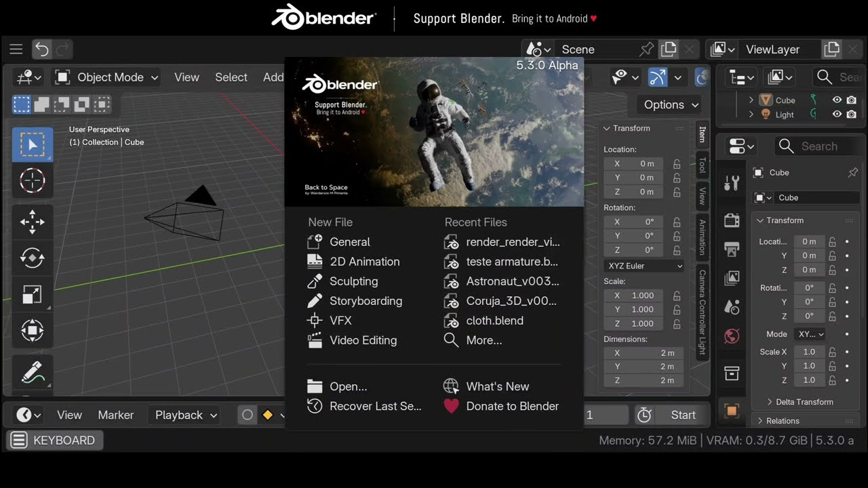The height and width of the screenshot is (488, 868).
Task: Switch to the Tool sidebar tab
Action: point(702,165)
